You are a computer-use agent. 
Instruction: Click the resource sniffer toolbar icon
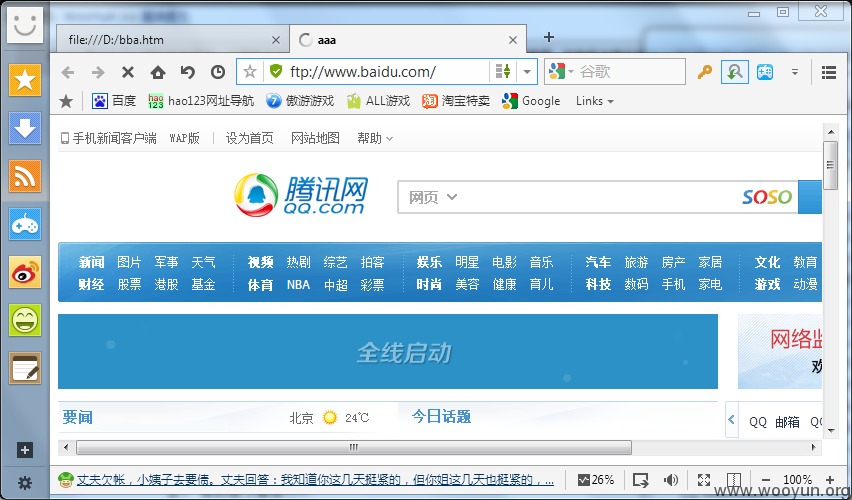point(735,72)
